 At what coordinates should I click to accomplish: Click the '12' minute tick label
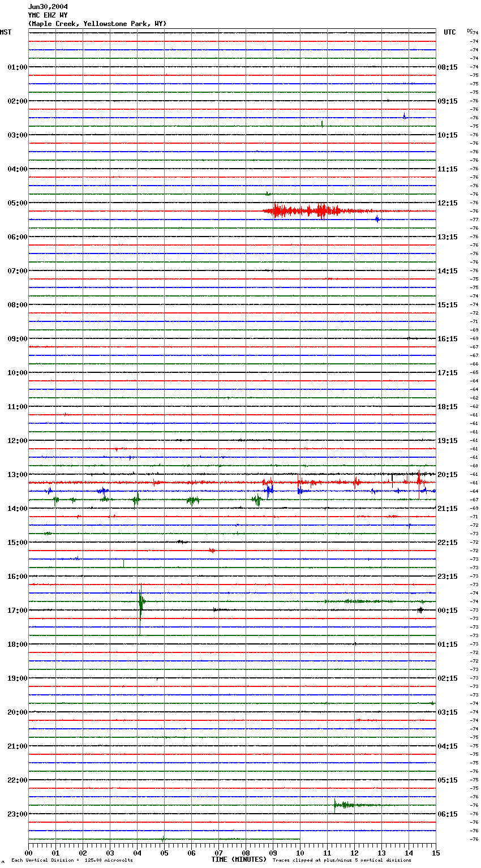click(x=354, y=853)
